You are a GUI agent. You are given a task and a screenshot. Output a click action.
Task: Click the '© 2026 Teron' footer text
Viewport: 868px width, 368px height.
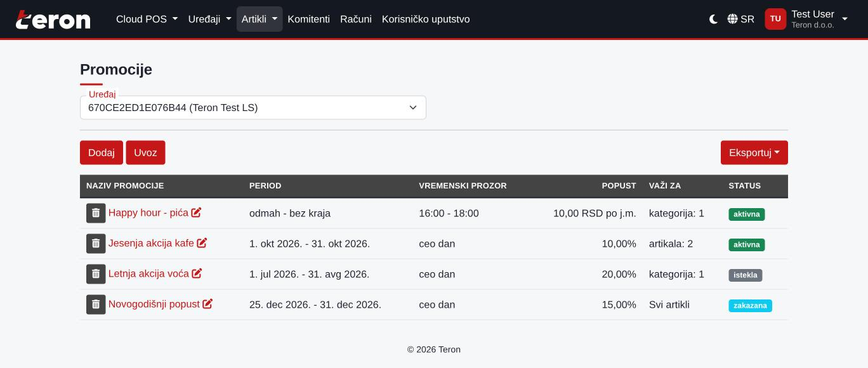click(434, 350)
